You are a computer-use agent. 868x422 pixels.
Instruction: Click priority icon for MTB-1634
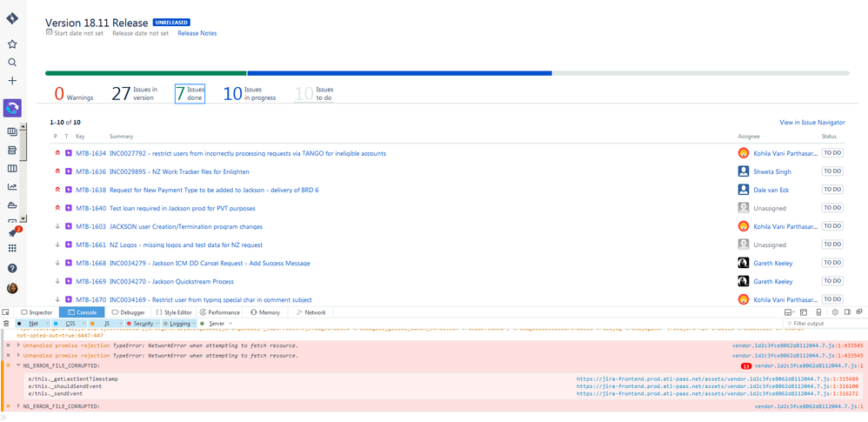tap(56, 153)
